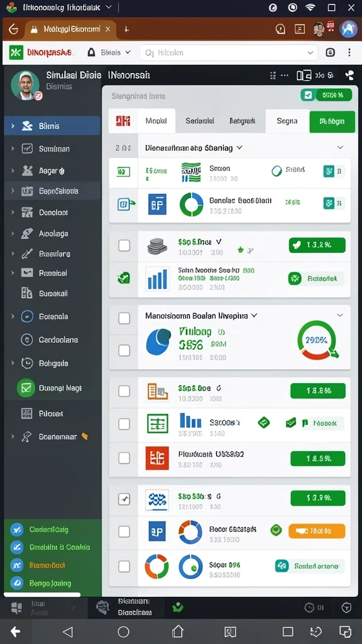The image size is (362, 644).
Task: Click the green striped icon in Sacon row
Action: click(x=191, y=172)
